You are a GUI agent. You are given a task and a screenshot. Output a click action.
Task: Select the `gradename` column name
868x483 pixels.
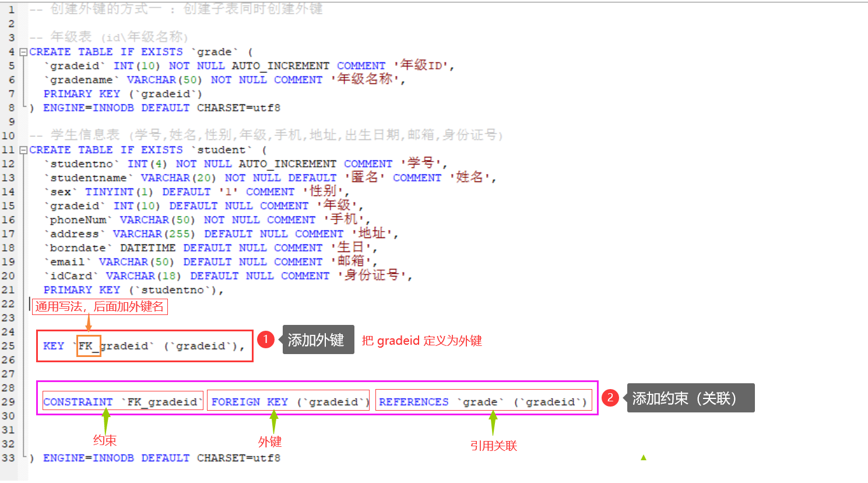(82, 80)
